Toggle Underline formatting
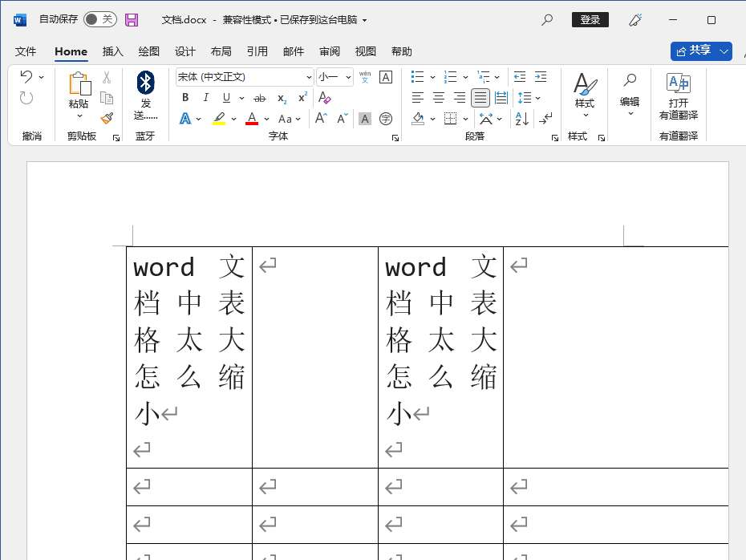 (226, 98)
